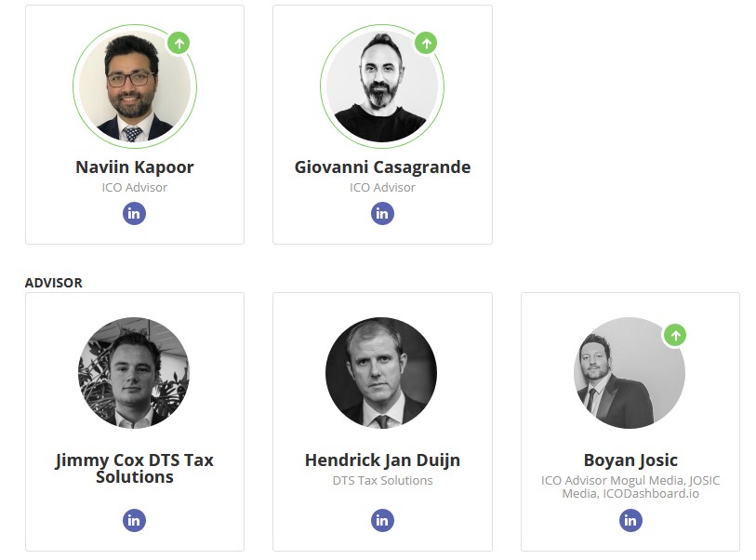
Task: Click the Naviin Kapoor name link
Action: (135, 167)
